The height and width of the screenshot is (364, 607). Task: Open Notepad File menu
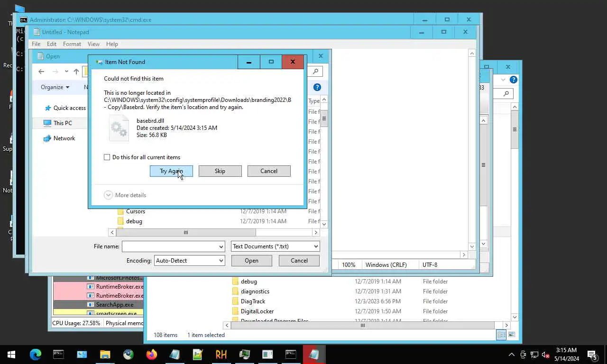click(x=36, y=44)
